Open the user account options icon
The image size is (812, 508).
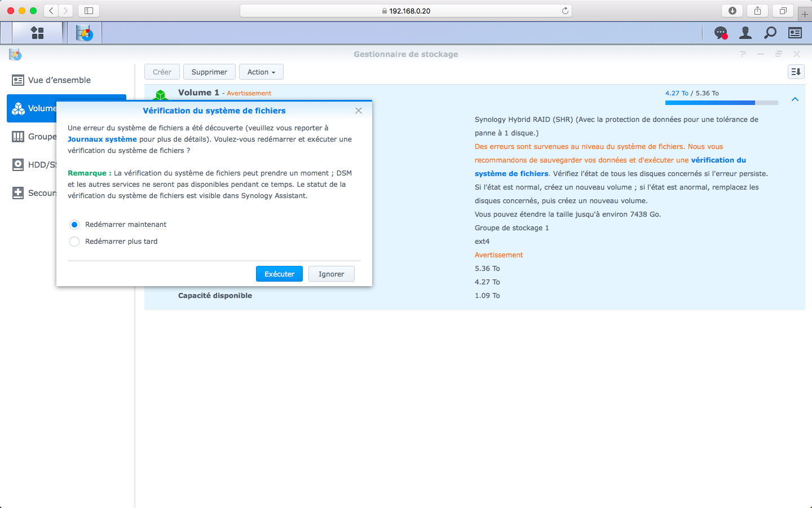coord(745,33)
